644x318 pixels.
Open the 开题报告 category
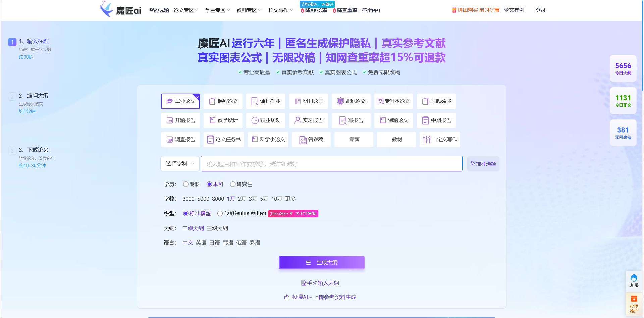point(180,120)
